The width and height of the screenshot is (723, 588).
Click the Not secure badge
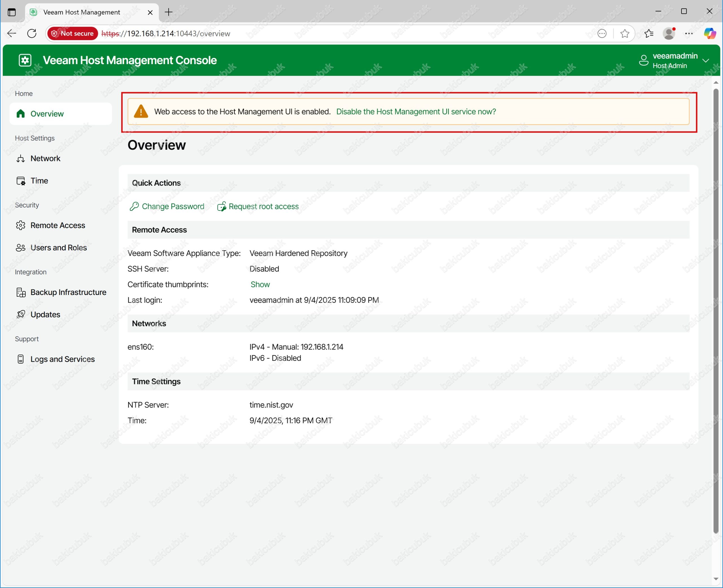(x=73, y=33)
